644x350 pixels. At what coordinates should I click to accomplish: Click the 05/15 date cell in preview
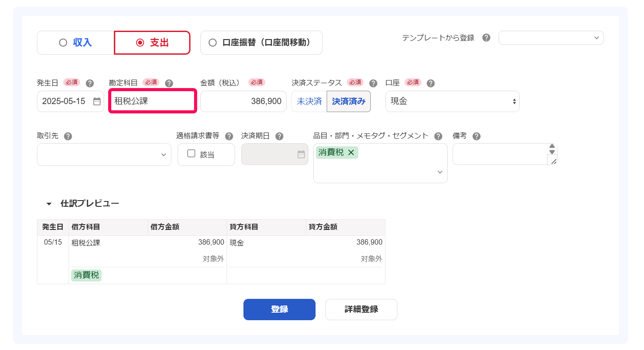53,242
